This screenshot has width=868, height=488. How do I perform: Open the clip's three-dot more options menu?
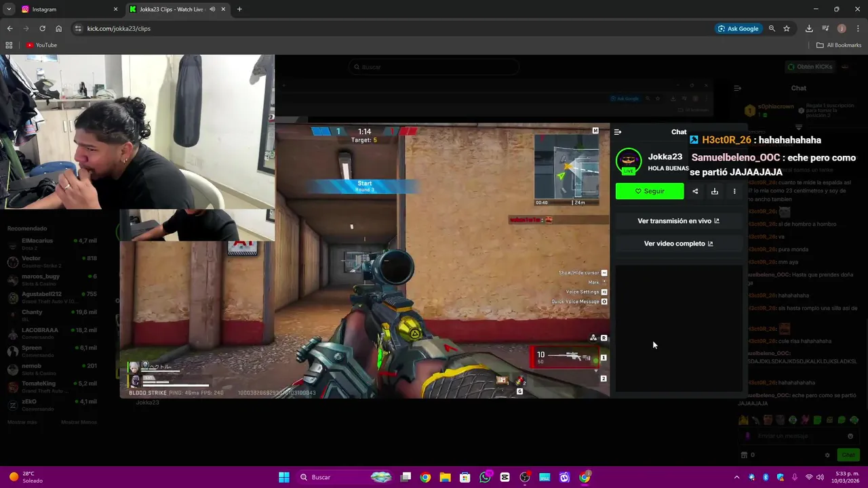pyautogui.click(x=734, y=191)
